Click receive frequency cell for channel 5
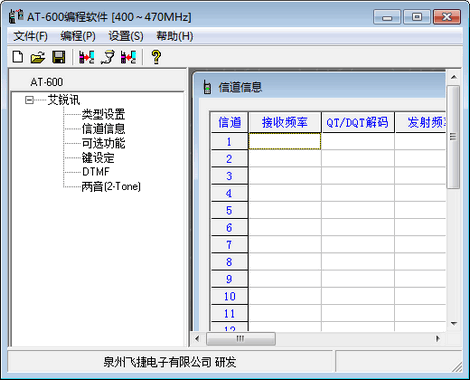The height and width of the screenshot is (380, 470). coord(285,210)
